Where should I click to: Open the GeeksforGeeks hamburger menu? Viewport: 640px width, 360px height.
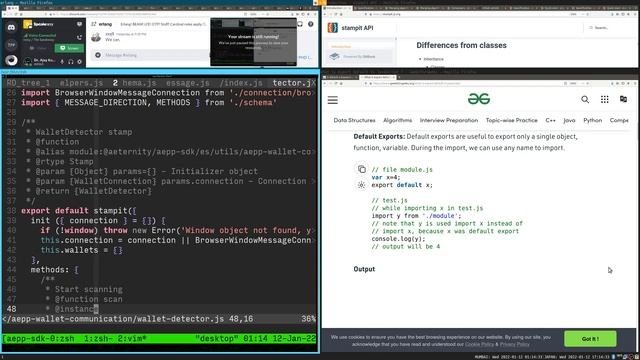point(333,100)
